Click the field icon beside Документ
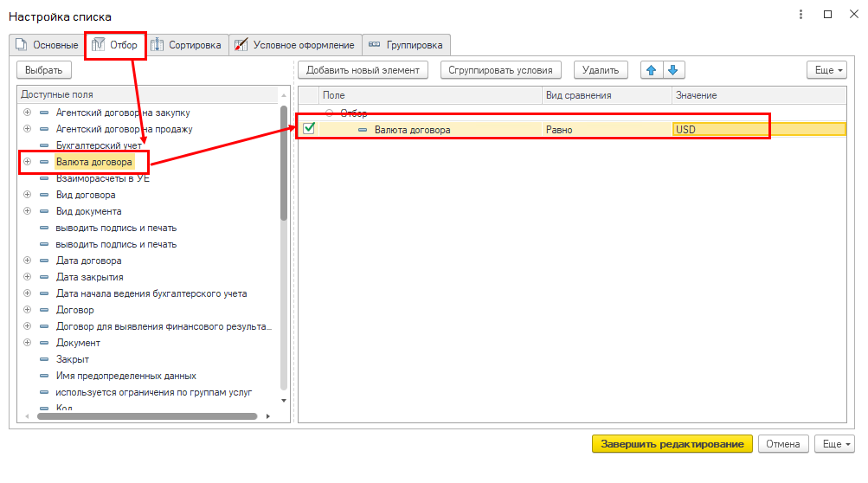The image size is (868, 483). pos(44,343)
